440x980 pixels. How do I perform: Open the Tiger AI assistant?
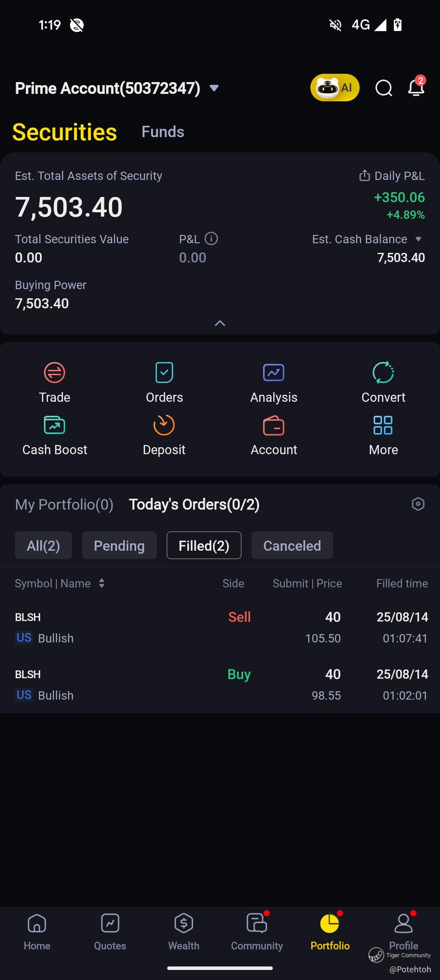click(335, 87)
